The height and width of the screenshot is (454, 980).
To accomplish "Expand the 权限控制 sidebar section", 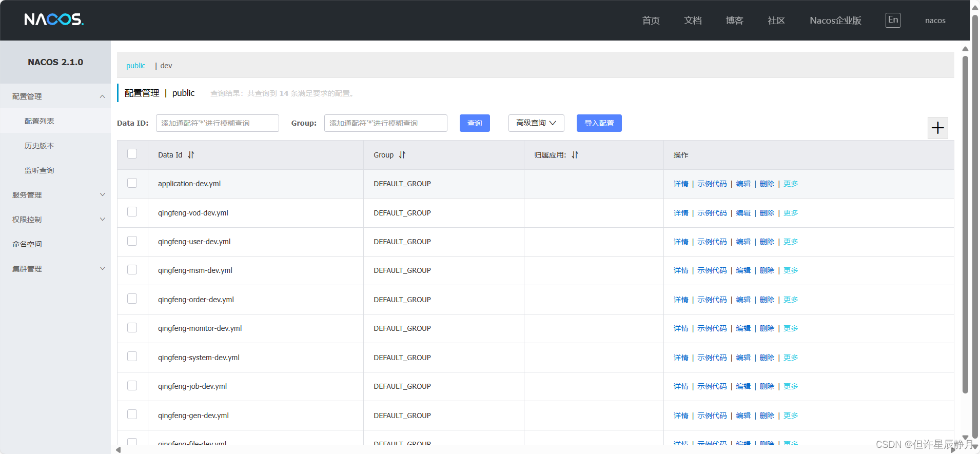I will [x=55, y=220].
